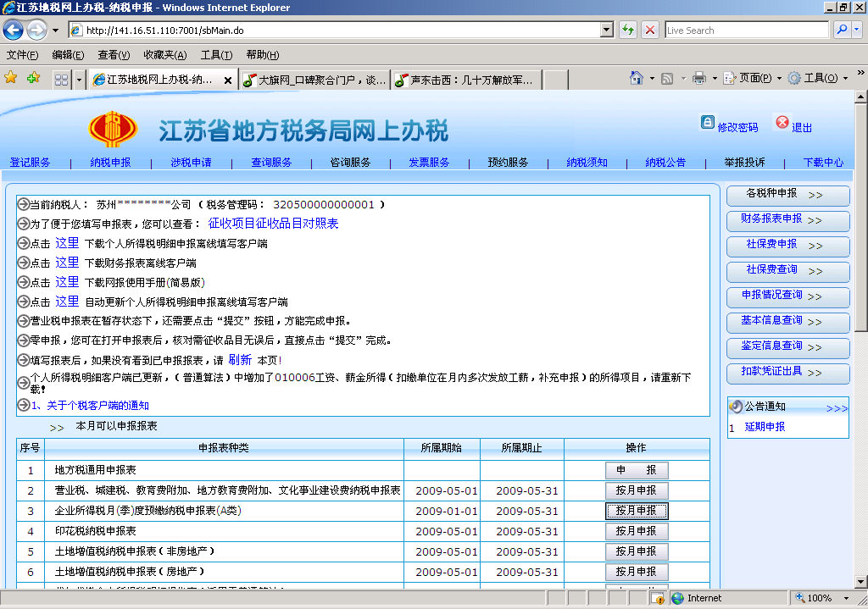Open the 收藏夹(A) menu
The height and width of the screenshot is (609, 868).
pos(164,55)
